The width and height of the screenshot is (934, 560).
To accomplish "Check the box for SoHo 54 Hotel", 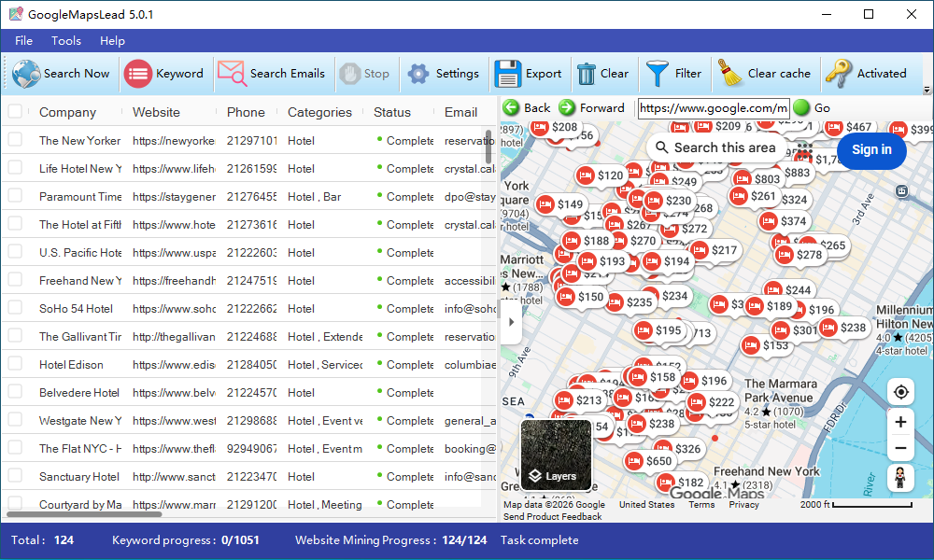I will [x=15, y=308].
